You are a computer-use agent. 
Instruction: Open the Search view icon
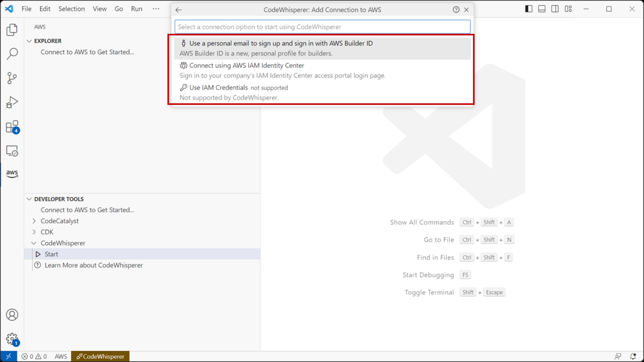click(x=12, y=54)
